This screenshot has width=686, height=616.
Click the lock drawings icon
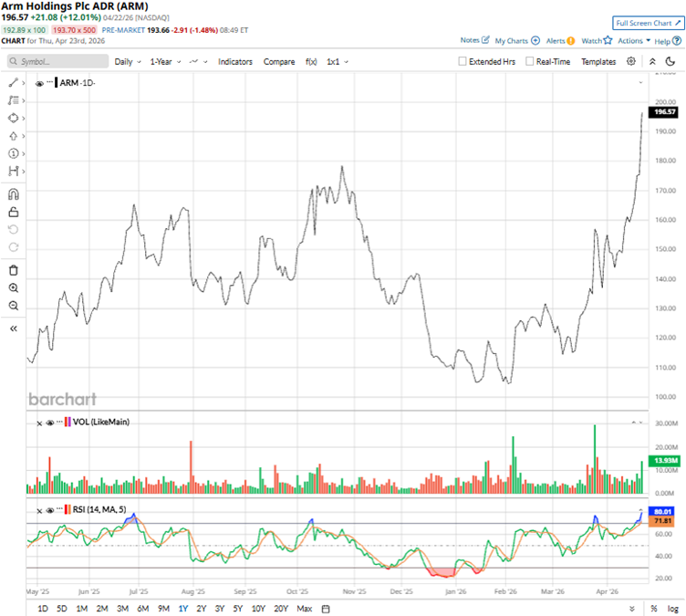[x=13, y=213]
